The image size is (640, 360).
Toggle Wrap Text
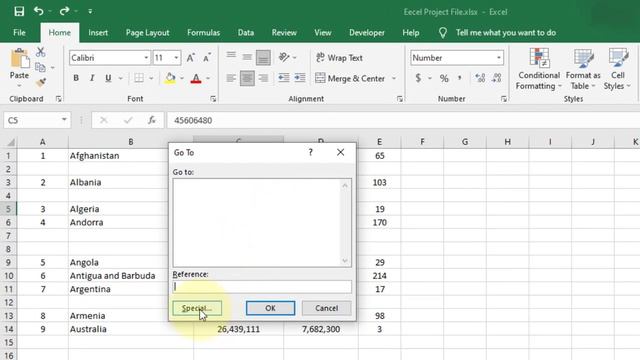click(339, 58)
